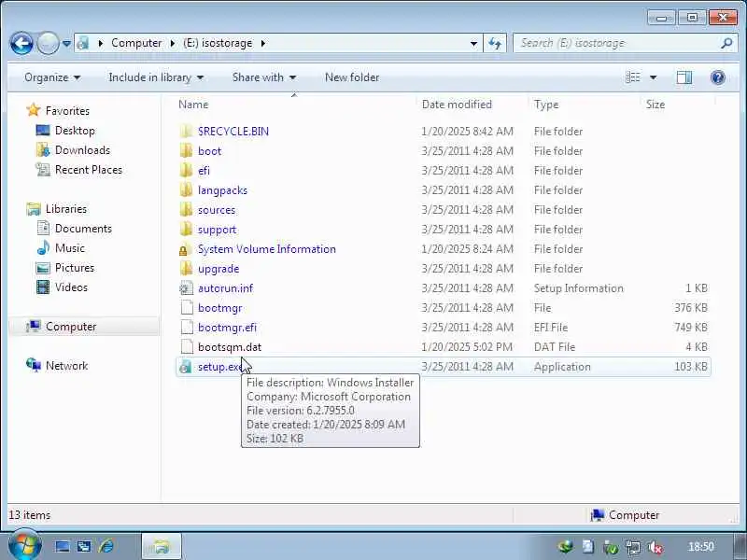Select Favorites in the navigation pane
This screenshot has width=747, height=560.
[x=67, y=111]
